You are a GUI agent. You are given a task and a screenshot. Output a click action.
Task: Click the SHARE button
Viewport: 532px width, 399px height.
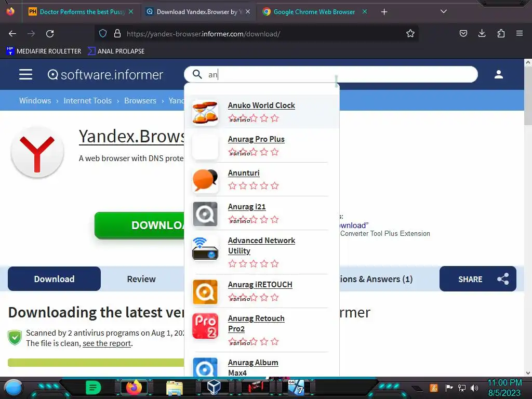click(x=478, y=279)
